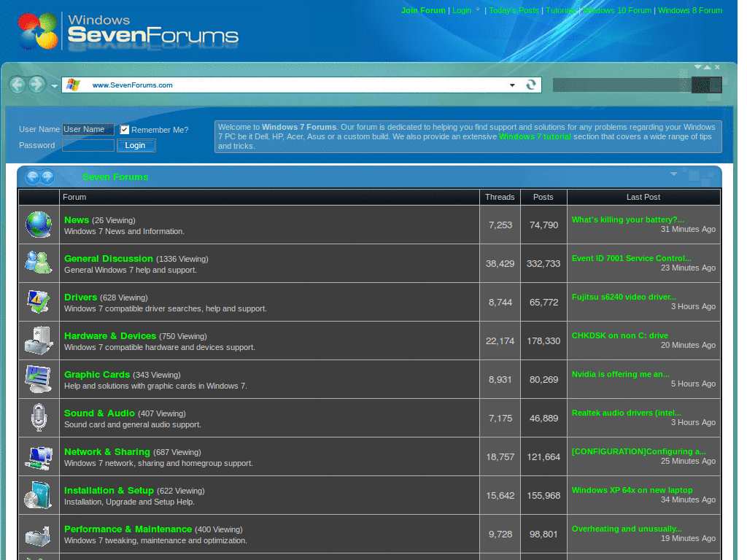Viewport: 747px width, 560px height.
Task: Click the Drivers warning monitor icon
Action: (39, 301)
